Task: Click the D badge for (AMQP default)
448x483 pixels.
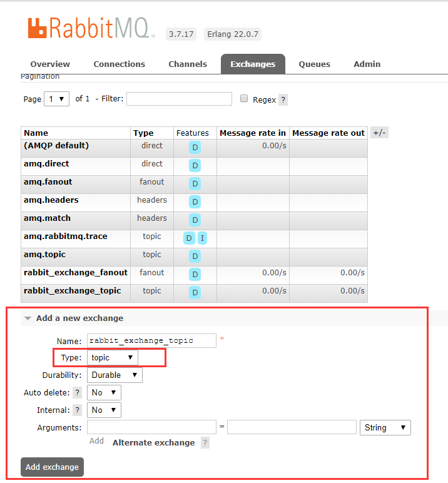Action: click(x=195, y=148)
